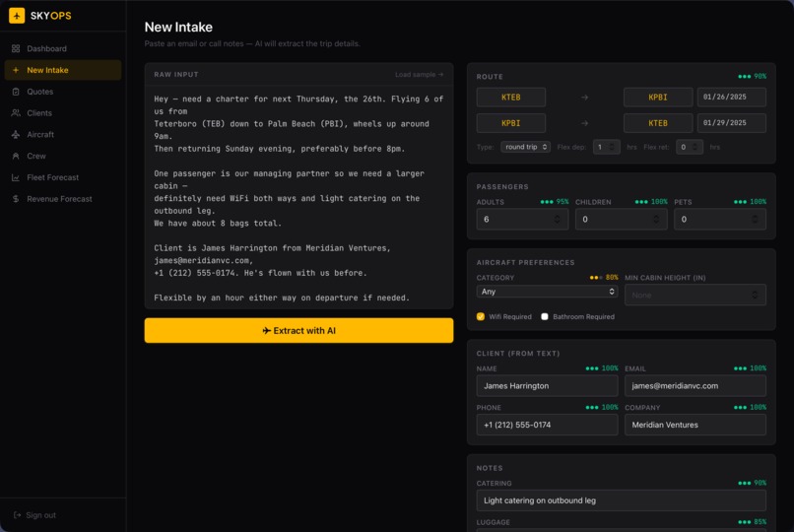Click the Fleet Forecast chart icon
The image size is (794, 532).
tap(16, 177)
